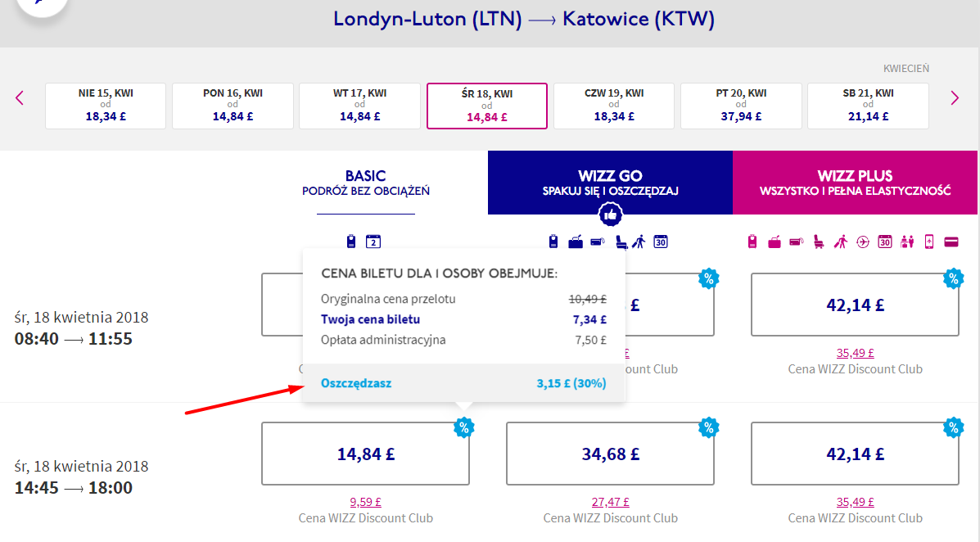This screenshot has width=980, height=542.
Task: Show earlier dates with left arrow
Action: (x=20, y=98)
